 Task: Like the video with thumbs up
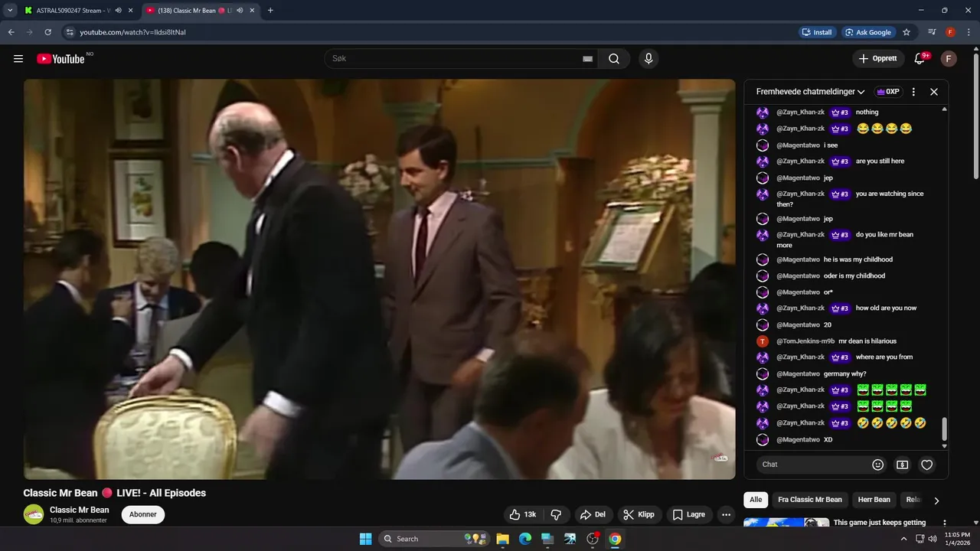523,515
